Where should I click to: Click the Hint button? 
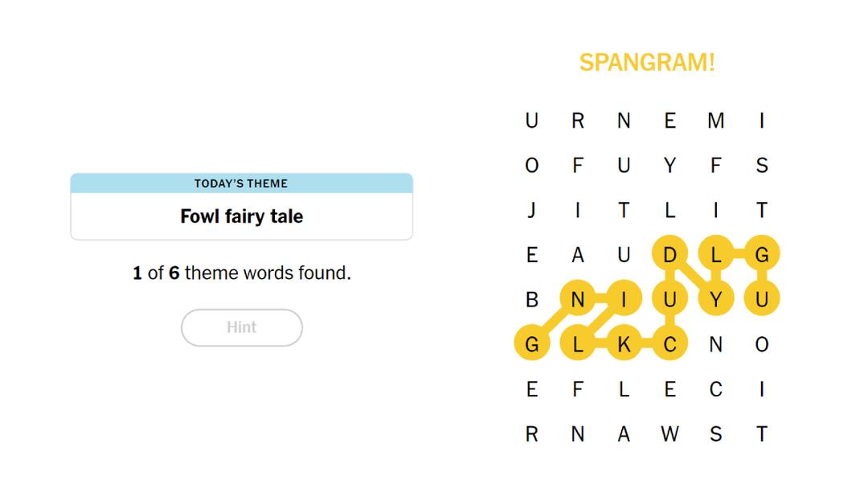pyautogui.click(x=241, y=327)
